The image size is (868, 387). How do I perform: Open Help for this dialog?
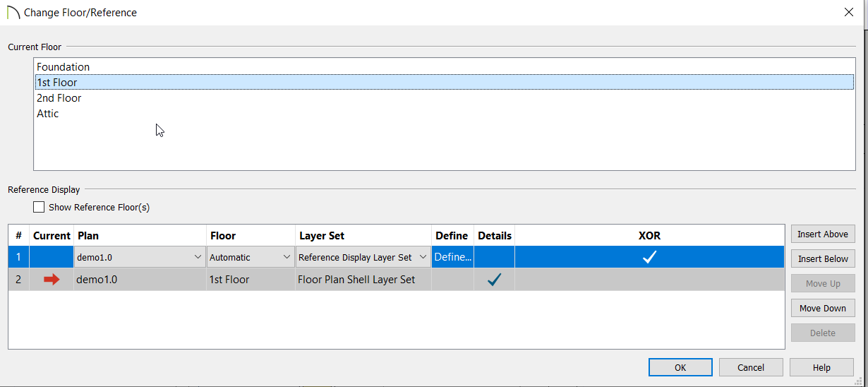[821, 367]
